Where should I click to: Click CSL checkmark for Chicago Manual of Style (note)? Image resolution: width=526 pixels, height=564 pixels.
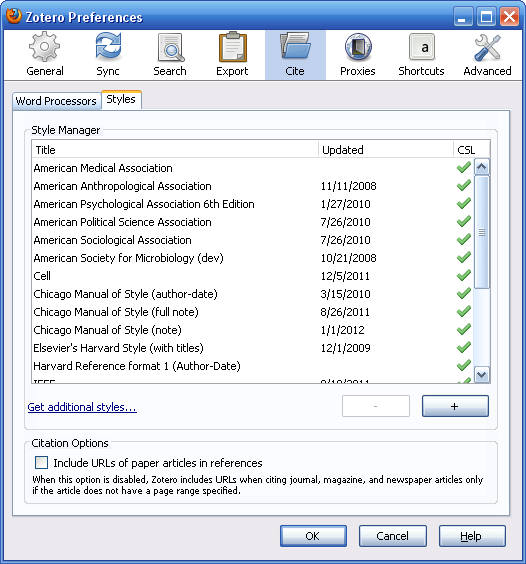[x=463, y=329]
